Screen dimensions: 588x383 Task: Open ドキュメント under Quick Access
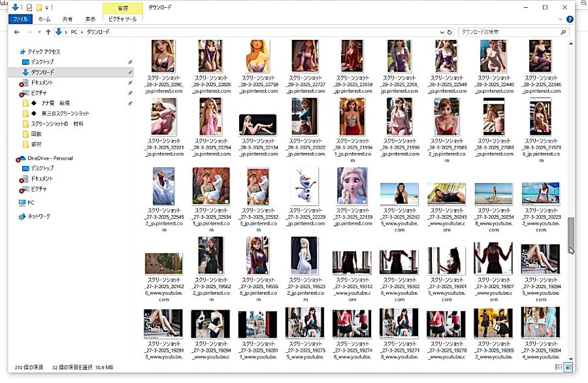pos(38,82)
